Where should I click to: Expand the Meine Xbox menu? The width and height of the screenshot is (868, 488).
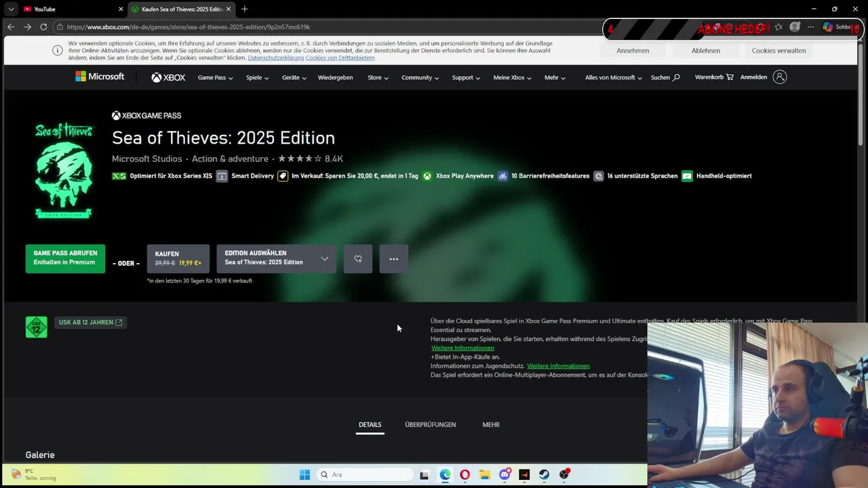[512, 77]
